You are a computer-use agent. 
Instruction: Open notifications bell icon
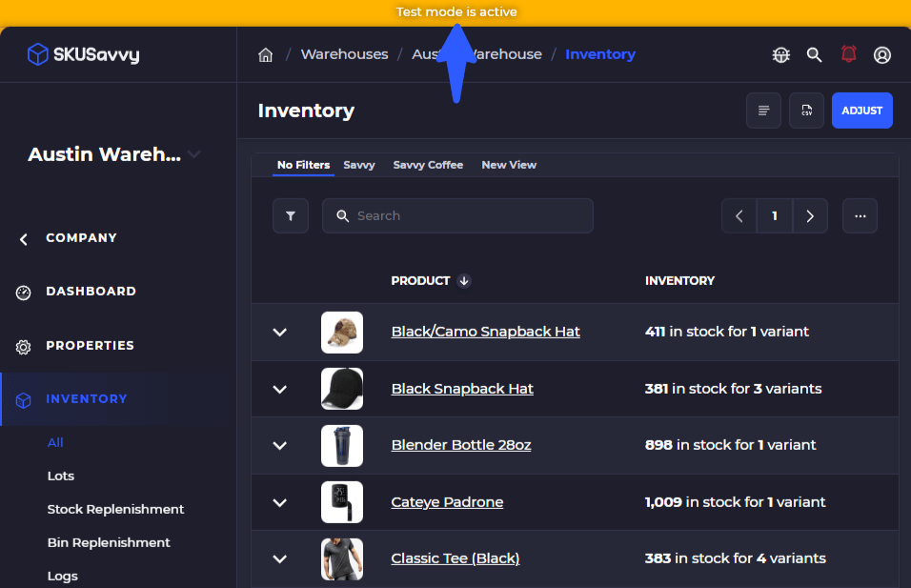coord(848,54)
